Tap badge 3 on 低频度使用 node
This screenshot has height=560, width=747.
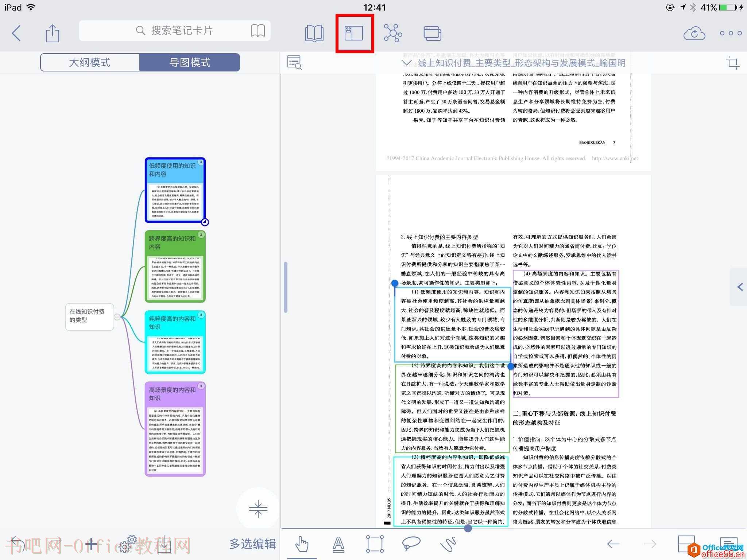point(201,162)
